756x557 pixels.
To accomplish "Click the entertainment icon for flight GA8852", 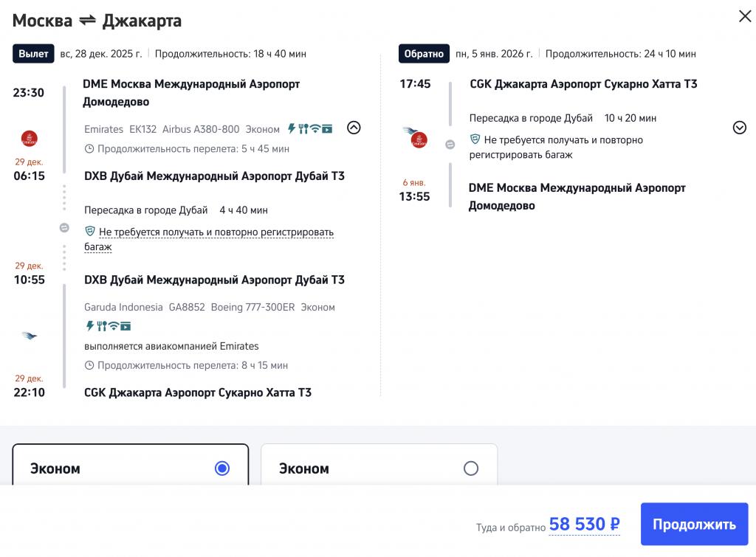I will click(x=126, y=326).
